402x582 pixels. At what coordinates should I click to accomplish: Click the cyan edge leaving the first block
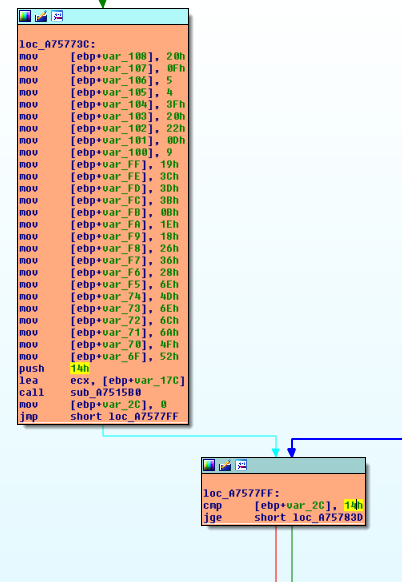click(189, 436)
